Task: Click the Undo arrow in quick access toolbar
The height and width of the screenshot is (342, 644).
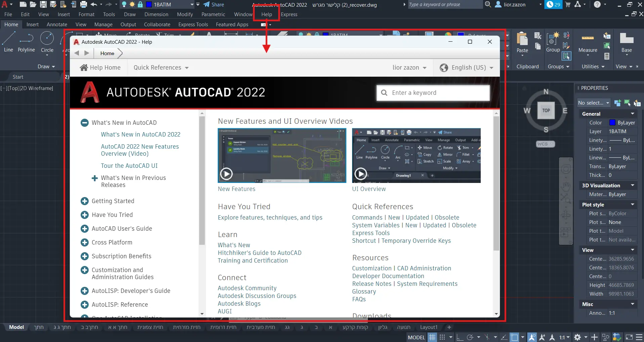Action: 94,4
